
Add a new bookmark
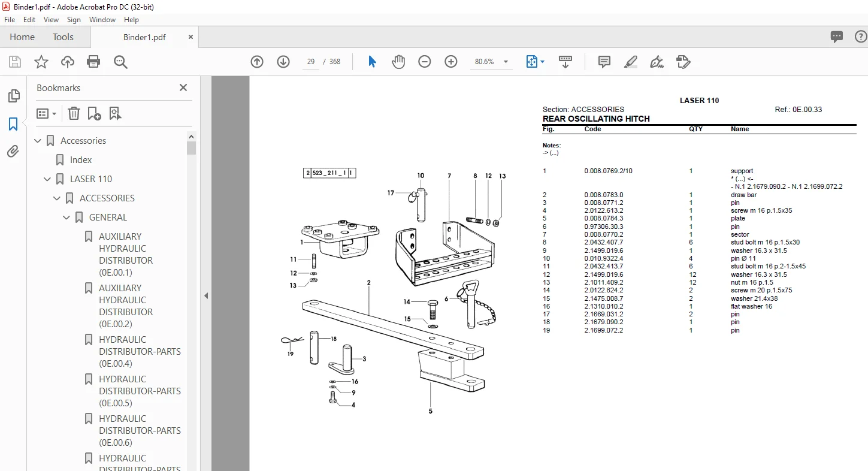[94, 113]
